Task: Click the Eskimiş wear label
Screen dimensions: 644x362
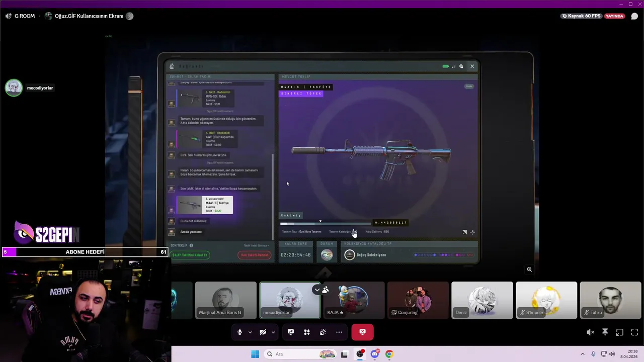Action: click(x=291, y=216)
